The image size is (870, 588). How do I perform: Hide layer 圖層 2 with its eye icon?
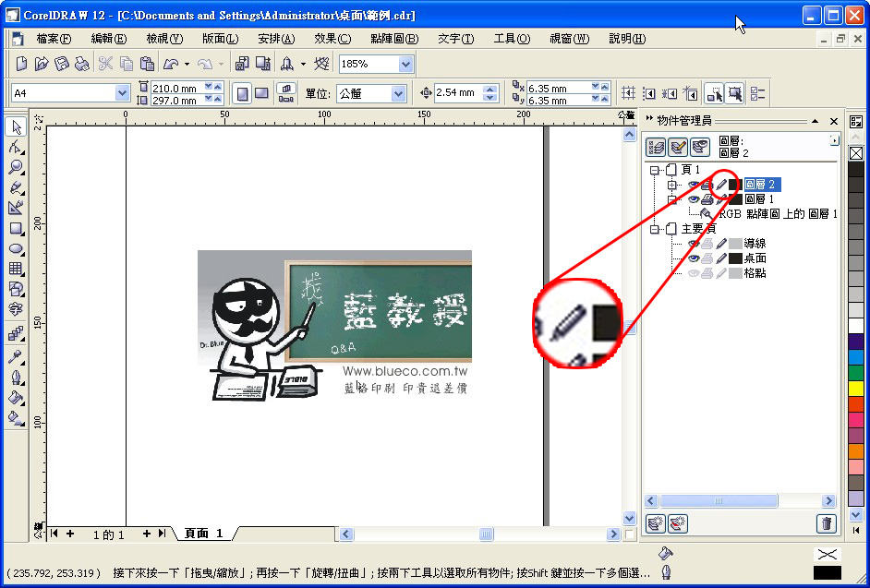tap(694, 185)
